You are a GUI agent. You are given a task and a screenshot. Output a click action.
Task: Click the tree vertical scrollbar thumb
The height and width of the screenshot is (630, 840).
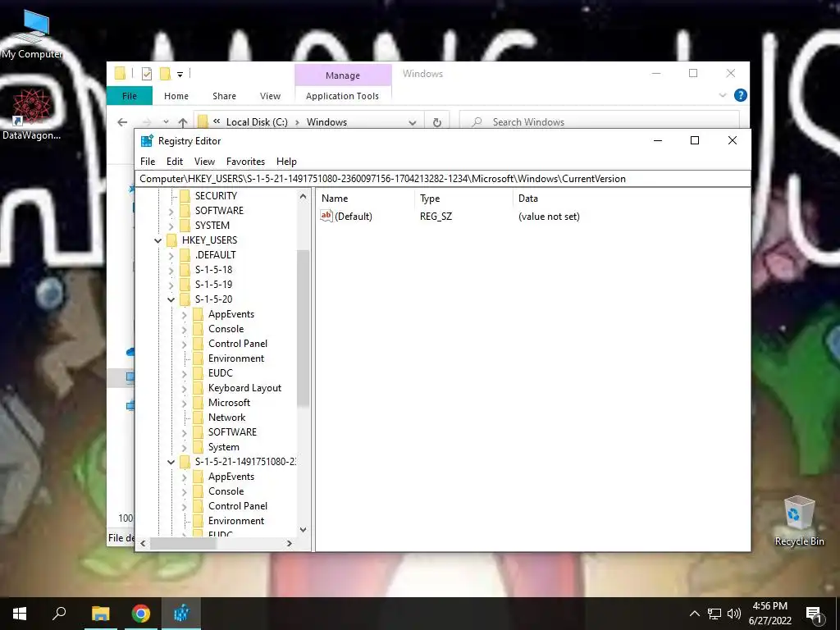coord(304,328)
